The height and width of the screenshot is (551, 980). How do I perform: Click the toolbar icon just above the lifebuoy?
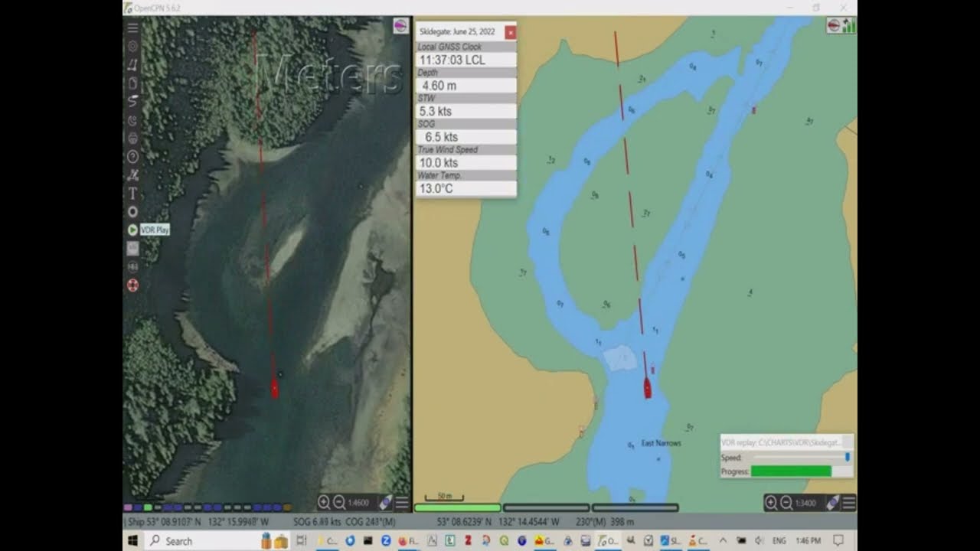tap(132, 266)
